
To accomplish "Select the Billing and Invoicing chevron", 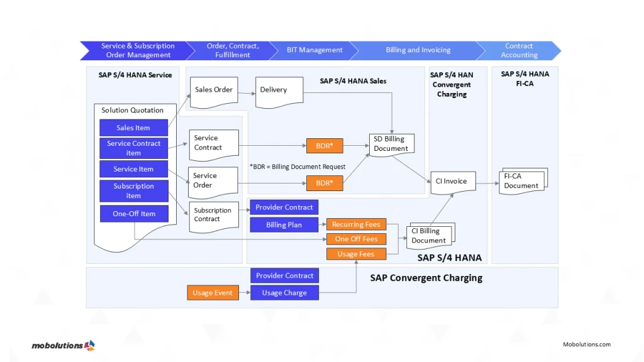I will click(x=418, y=50).
